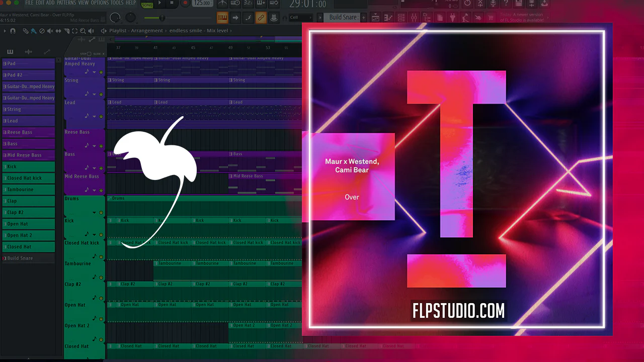Image resolution: width=644 pixels, height=362 pixels.
Task: Click the step edit arrow icon
Action: pyautogui.click(x=235, y=18)
